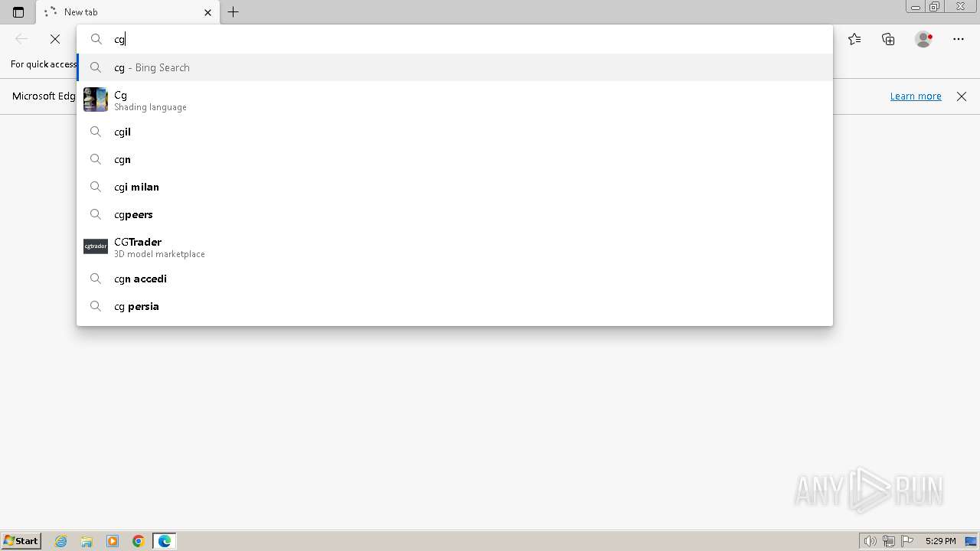Close the New tab tab
The height and width of the screenshot is (551, 980).
coord(207,12)
